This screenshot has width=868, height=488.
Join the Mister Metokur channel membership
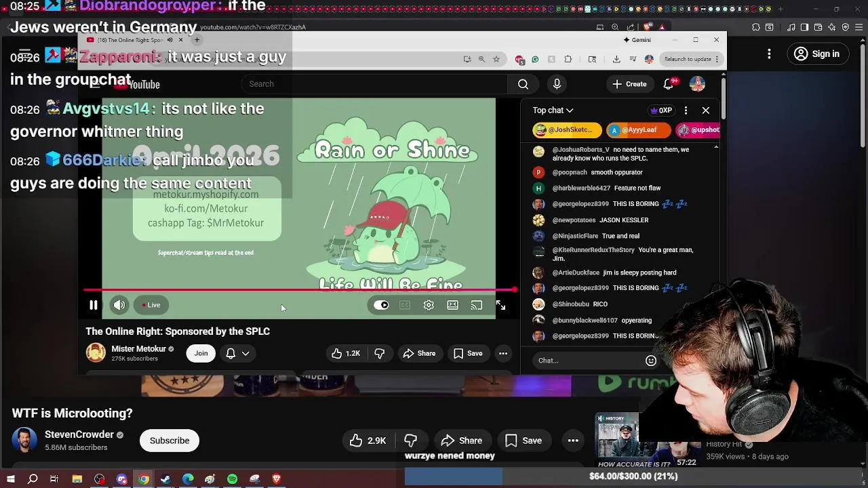tap(201, 353)
